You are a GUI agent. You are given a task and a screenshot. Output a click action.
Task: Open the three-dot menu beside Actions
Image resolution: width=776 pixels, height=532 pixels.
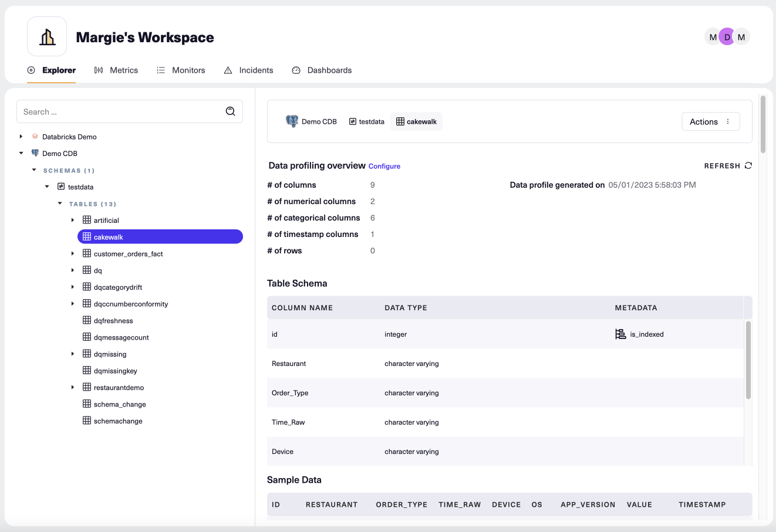(x=728, y=121)
